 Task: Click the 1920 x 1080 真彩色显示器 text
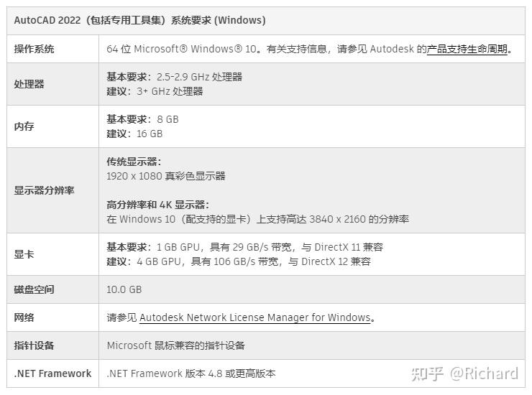166,176
